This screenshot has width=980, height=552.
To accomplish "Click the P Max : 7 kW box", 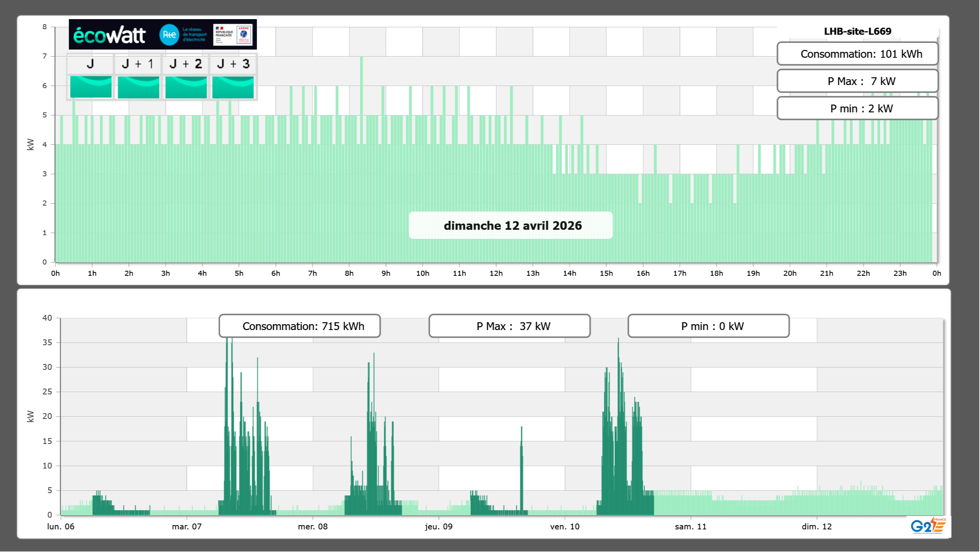I will click(857, 81).
